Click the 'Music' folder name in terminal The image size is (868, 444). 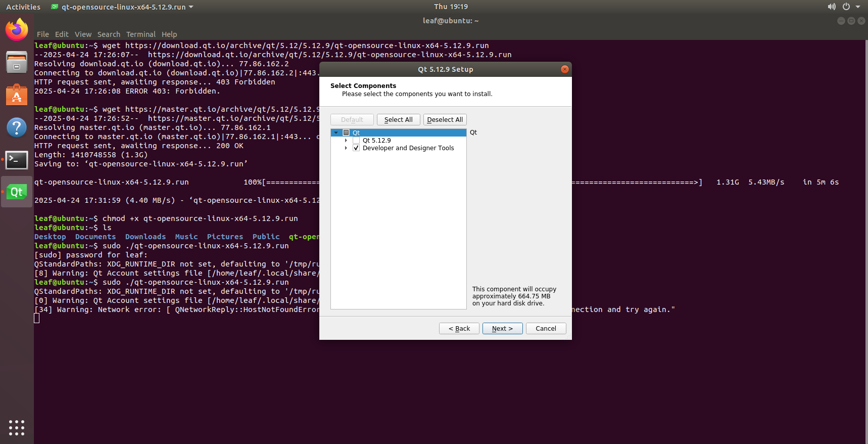[x=186, y=237]
